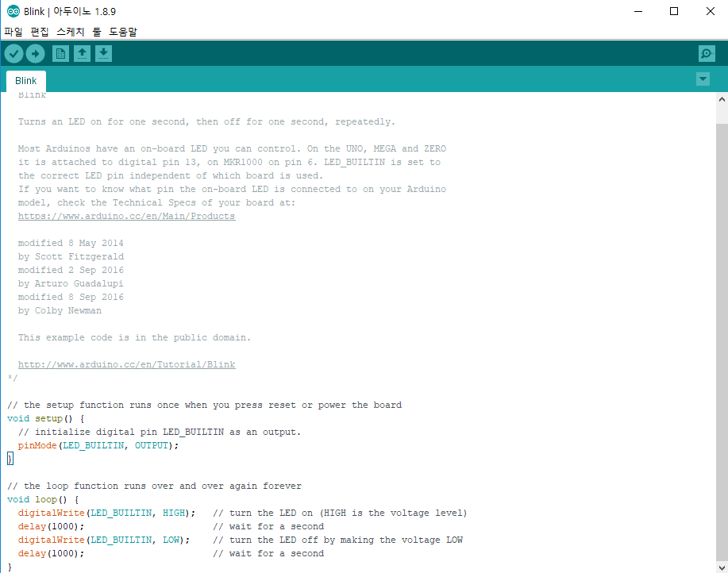Open the Serial Monitor magnifier icon
Screen dimensions: 728x573
point(707,54)
